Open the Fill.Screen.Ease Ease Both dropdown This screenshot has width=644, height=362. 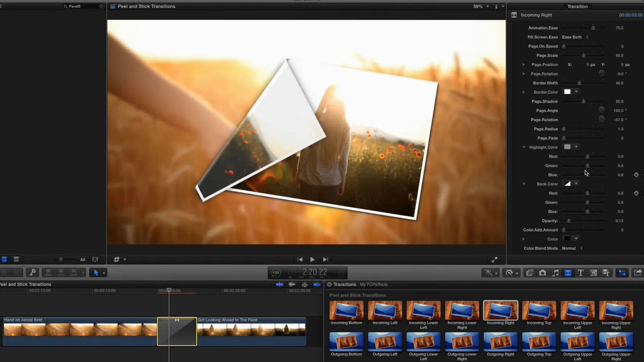pyautogui.click(x=575, y=37)
